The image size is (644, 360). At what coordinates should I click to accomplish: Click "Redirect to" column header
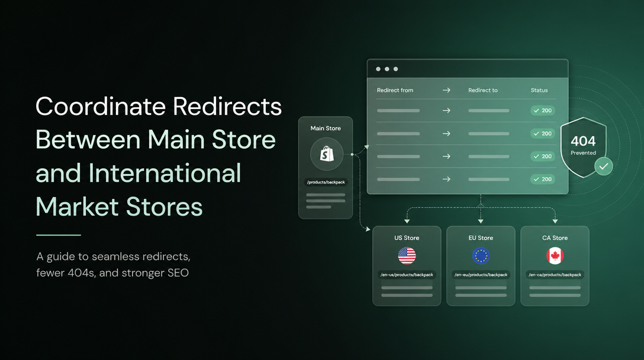coord(482,90)
